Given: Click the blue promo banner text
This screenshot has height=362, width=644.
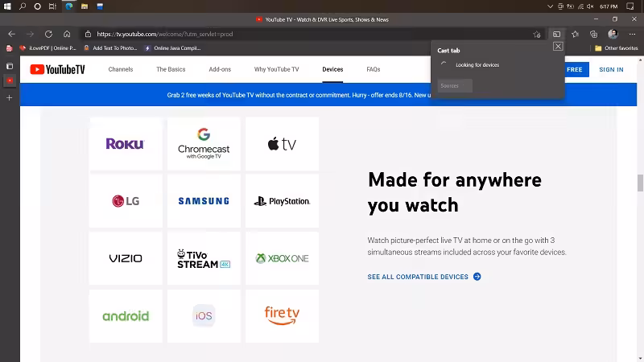Looking at the screenshot, I should (299, 95).
